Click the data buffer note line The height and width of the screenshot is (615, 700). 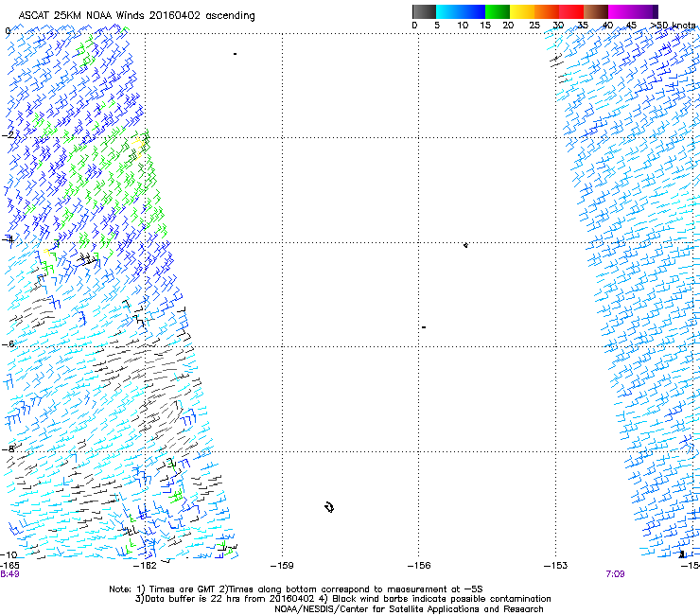[x=342, y=599]
